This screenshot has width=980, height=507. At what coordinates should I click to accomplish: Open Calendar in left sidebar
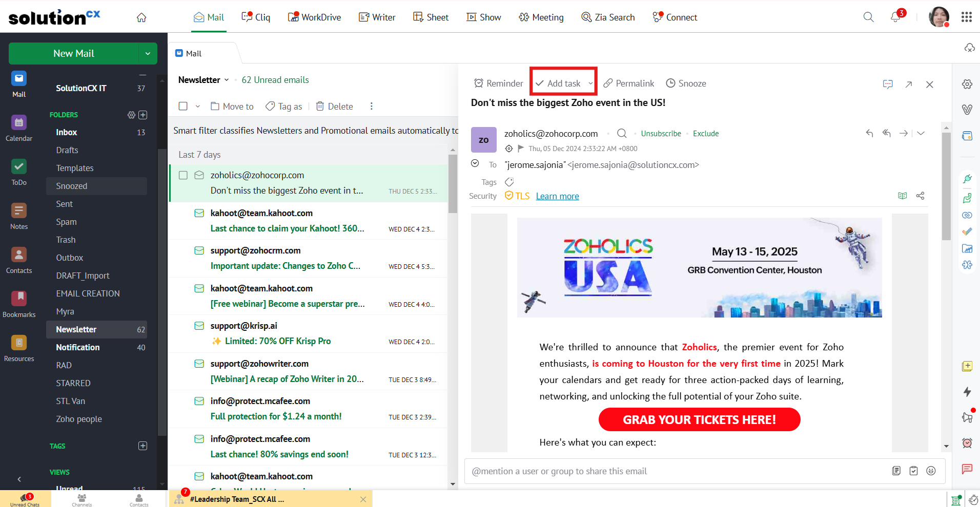tap(19, 128)
